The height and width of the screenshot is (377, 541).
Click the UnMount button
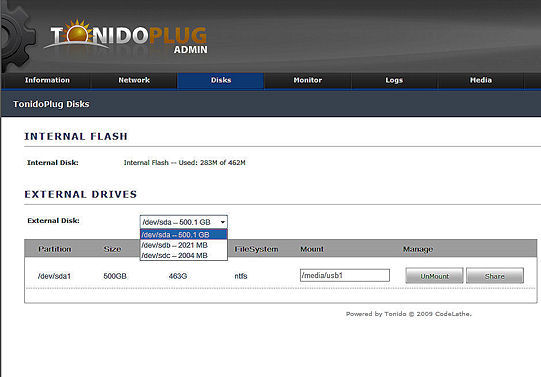pos(434,276)
